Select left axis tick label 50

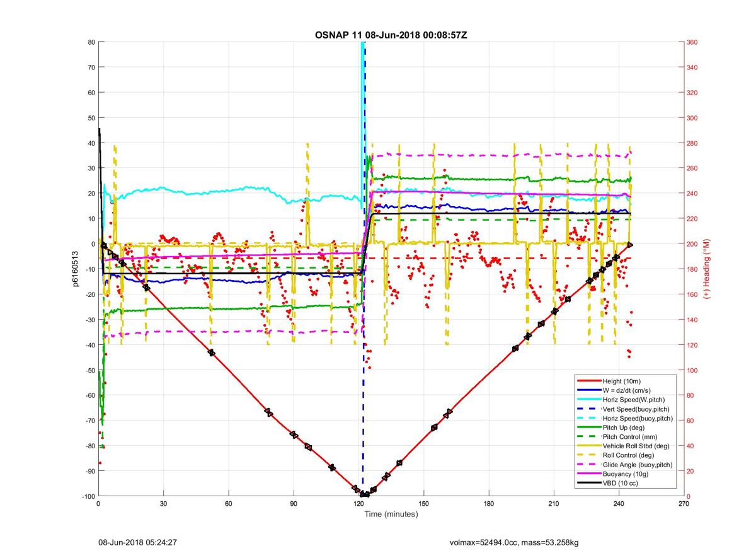click(x=91, y=118)
